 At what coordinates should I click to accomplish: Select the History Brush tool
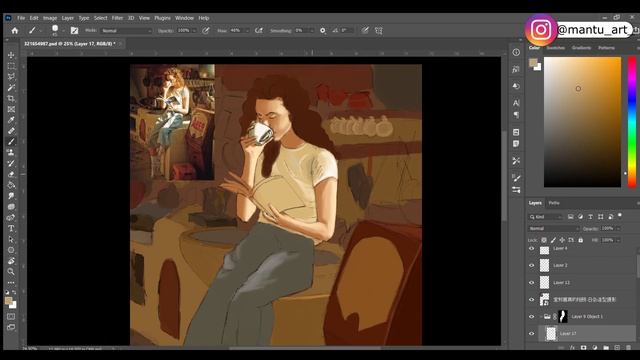tap(11, 163)
